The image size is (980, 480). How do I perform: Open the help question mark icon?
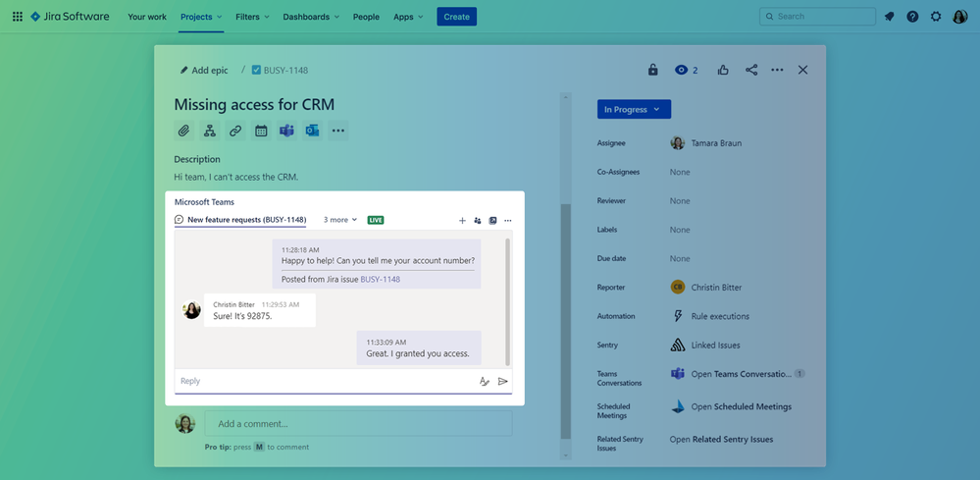click(912, 17)
